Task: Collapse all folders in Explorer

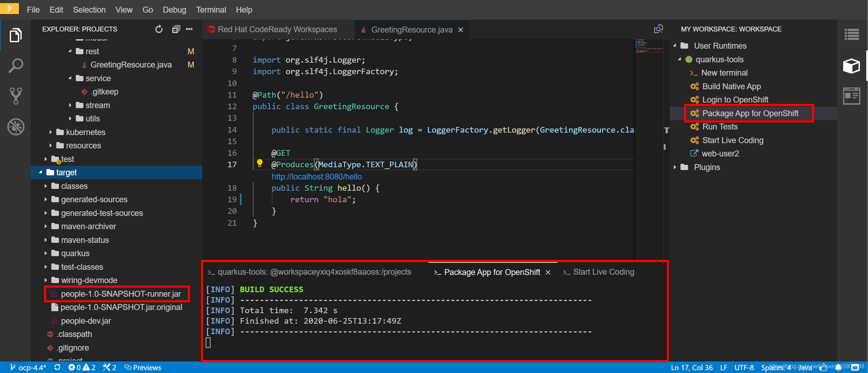Action: (x=176, y=29)
